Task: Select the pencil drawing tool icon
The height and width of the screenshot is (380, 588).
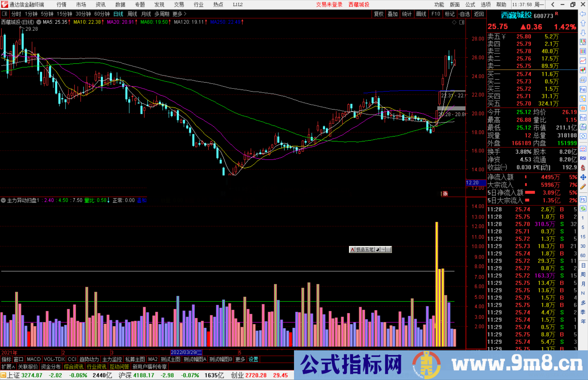Action: pyautogui.click(x=583, y=187)
